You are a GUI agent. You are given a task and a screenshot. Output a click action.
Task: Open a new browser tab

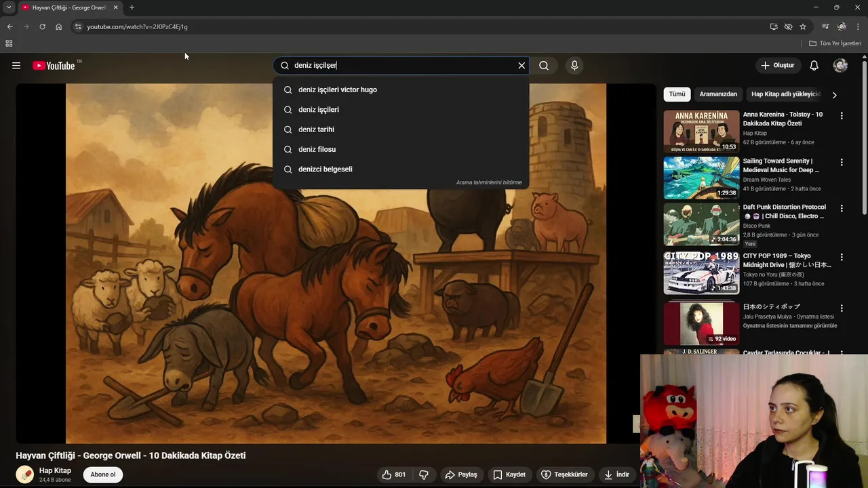coord(132,7)
